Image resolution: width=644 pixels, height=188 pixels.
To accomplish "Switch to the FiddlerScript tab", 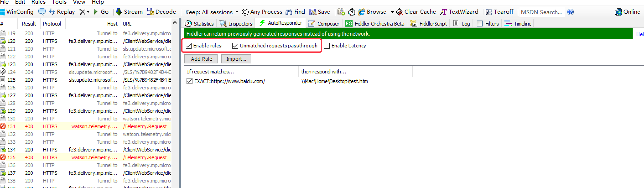I will point(428,23).
